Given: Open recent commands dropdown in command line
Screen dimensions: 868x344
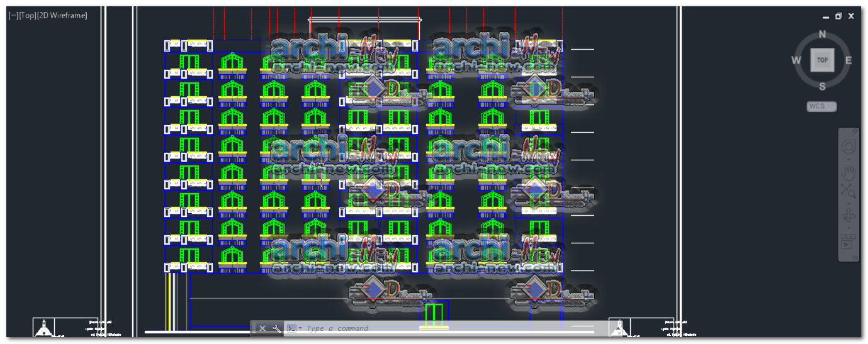Looking at the screenshot, I should pos(300,328).
